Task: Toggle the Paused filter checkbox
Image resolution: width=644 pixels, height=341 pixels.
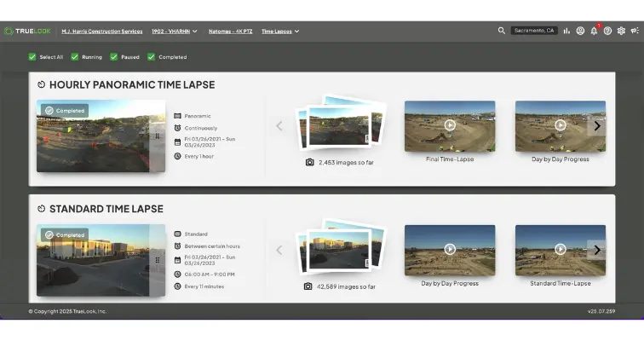Action: 114,57
